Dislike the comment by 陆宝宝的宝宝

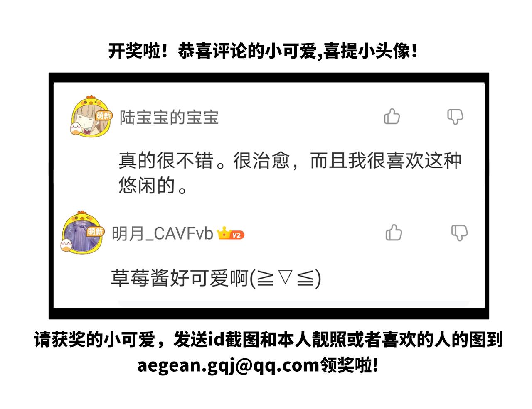tap(455, 117)
